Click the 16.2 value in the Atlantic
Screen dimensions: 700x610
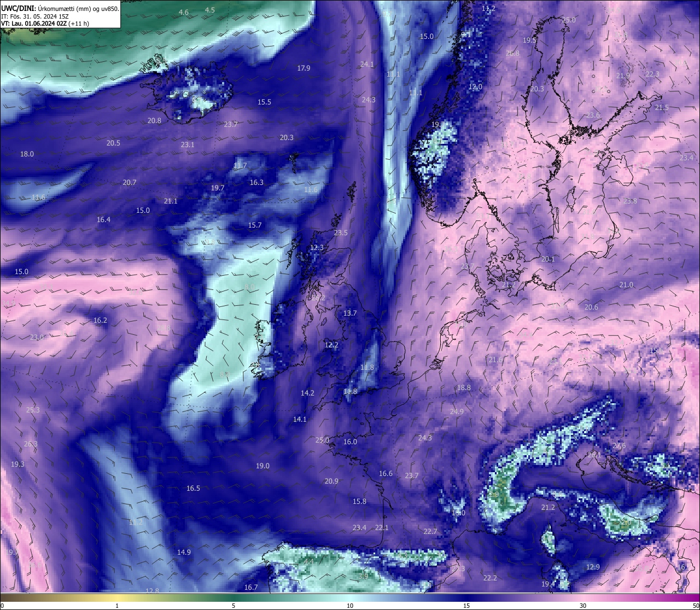pyautogui.click(x=100, y=320)
